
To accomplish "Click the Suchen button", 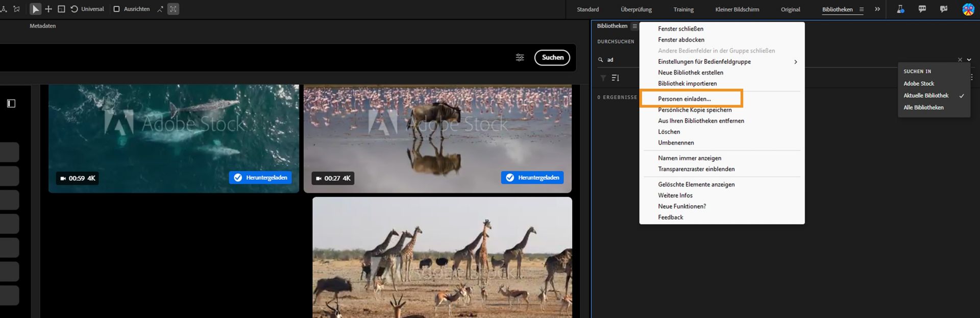I will [552, 58].
